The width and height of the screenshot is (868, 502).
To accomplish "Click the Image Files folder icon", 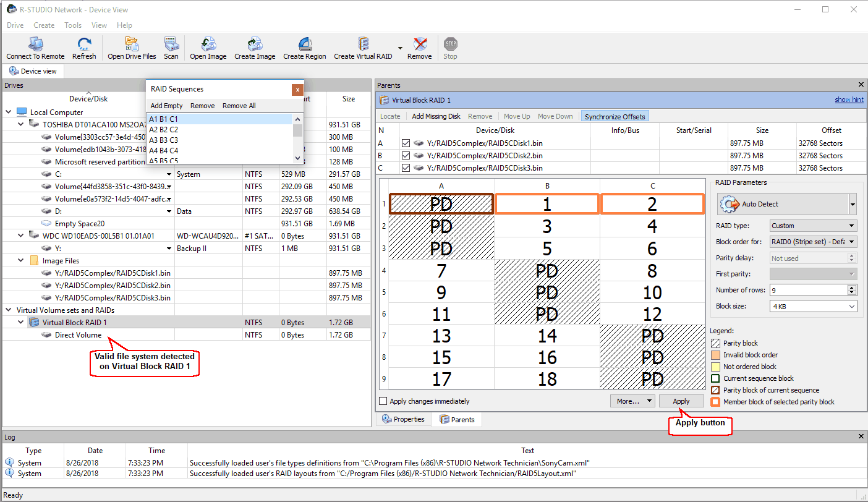I will click(34, 261).
